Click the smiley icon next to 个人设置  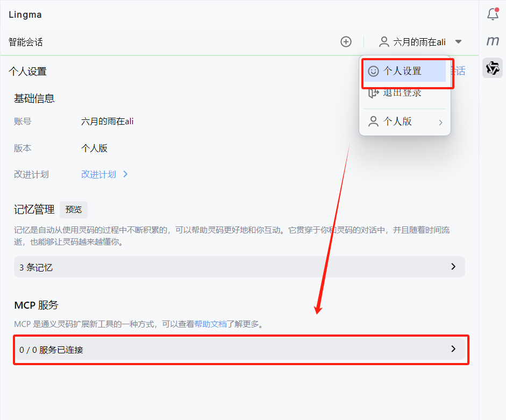tap(372, 70)
